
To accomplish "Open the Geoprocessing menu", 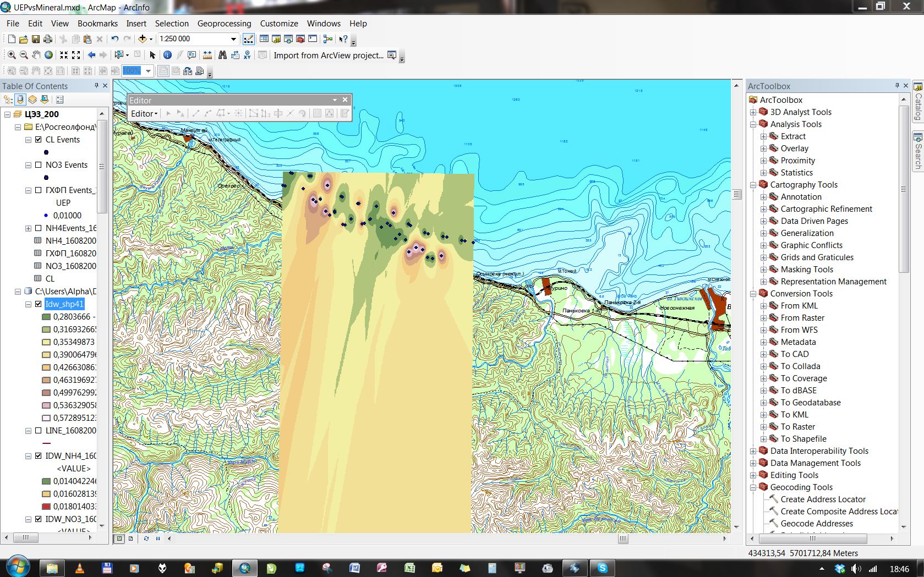I will [224, 24].
